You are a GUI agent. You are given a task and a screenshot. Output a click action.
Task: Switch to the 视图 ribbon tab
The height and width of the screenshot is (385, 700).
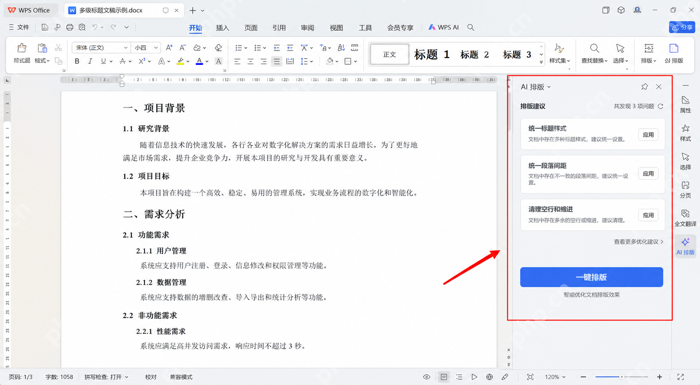336,28
